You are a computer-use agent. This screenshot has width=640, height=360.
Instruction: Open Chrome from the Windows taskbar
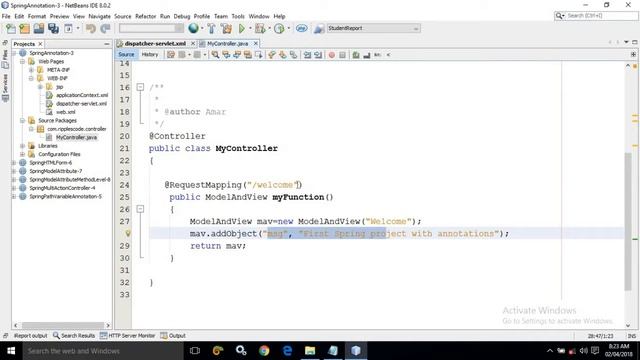click(x=264, y=351)
